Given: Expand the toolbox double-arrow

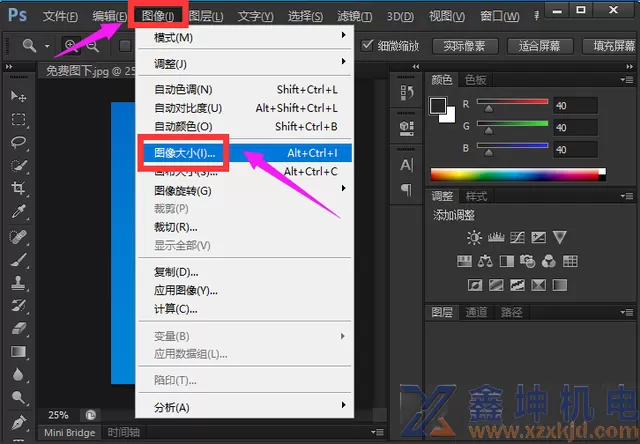Looking at the screenshot, I should 9,67.
